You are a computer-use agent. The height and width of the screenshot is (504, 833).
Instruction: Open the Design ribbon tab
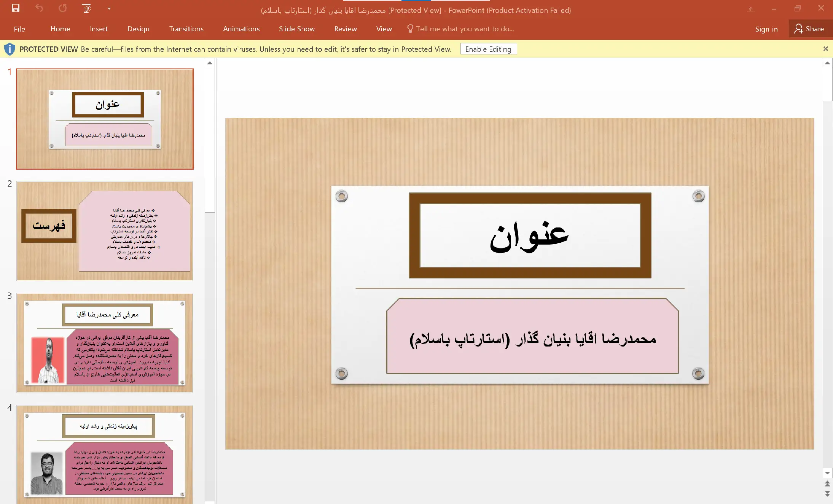tap(138, 29)
